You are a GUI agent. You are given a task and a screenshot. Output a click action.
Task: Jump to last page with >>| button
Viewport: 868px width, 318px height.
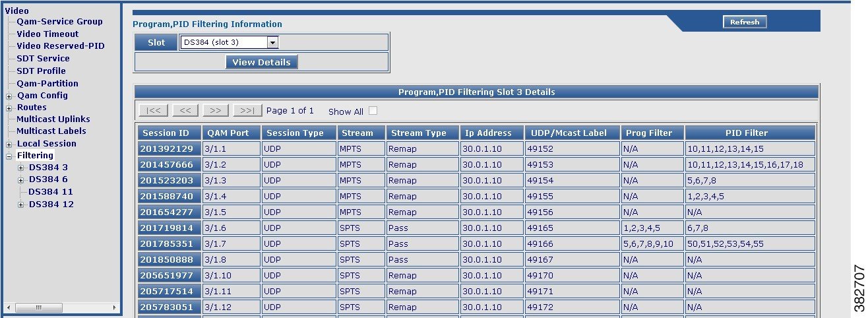tap(247, 110)
